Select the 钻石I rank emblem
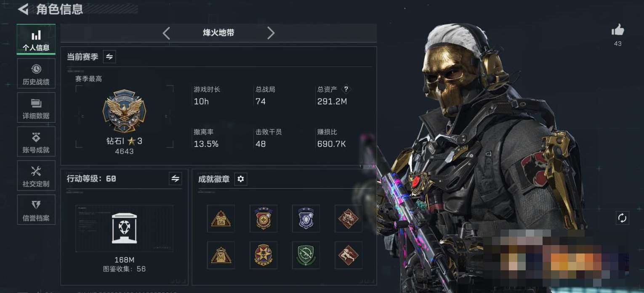644x293 pixels. (x=124, y=112)
